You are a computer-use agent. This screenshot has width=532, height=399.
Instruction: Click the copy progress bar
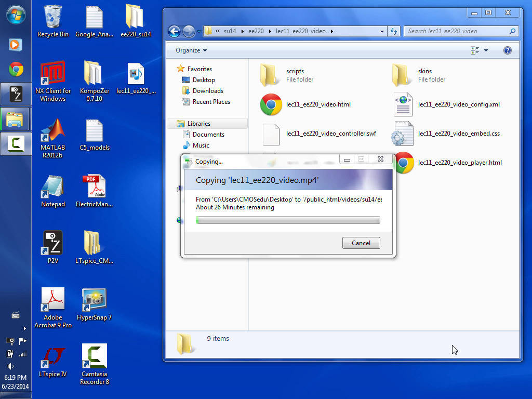coord(288,220)
